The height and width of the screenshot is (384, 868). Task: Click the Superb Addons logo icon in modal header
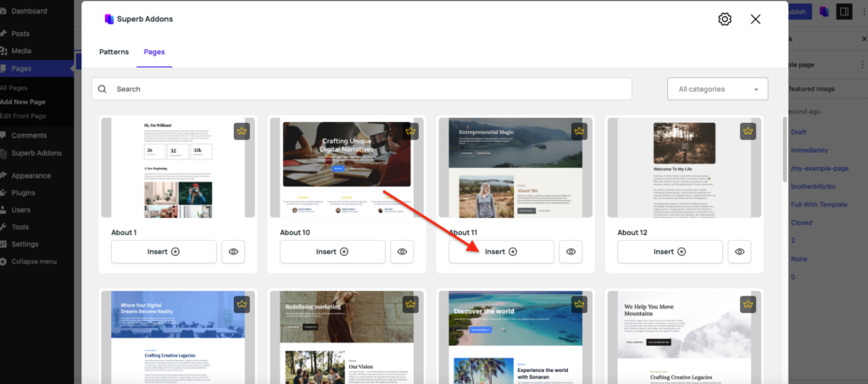coord(109,19)
